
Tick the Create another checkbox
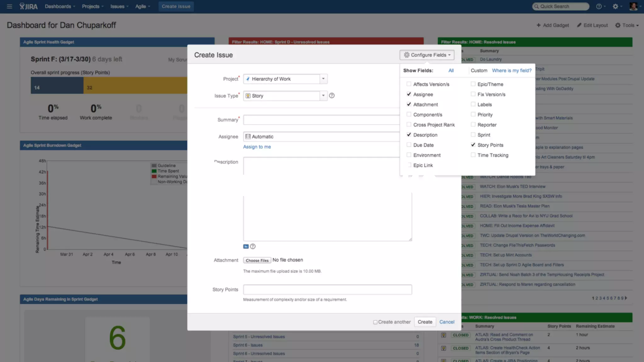375,322
